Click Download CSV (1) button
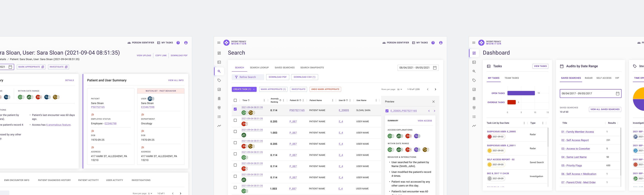 click(x=305, y=77)
